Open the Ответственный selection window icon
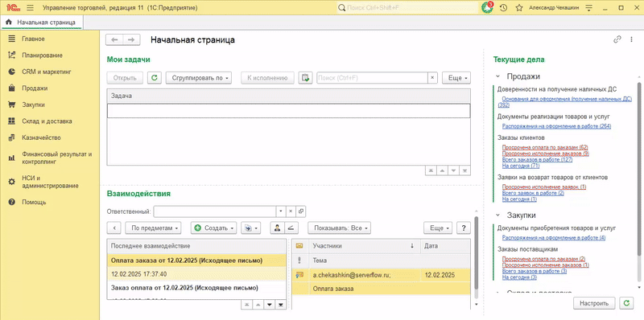Viewport: 644px width, 320px height. tap(301, 211)
